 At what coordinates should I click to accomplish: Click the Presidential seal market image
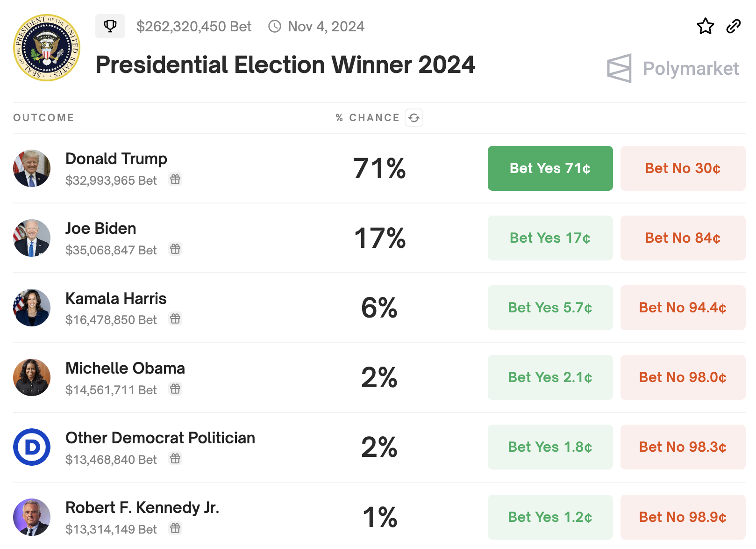pos(47,48)
